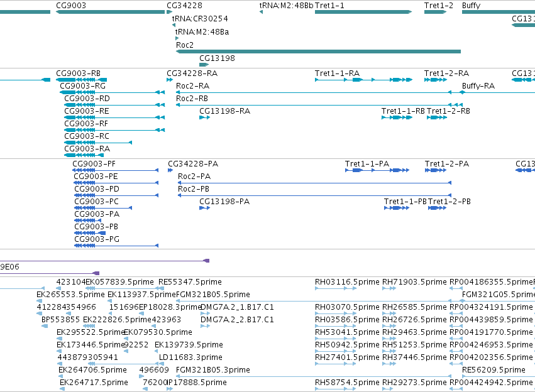
Task: Select EST RE56209.5prime label
Action: pyautogui.click(x=494, y=371)
